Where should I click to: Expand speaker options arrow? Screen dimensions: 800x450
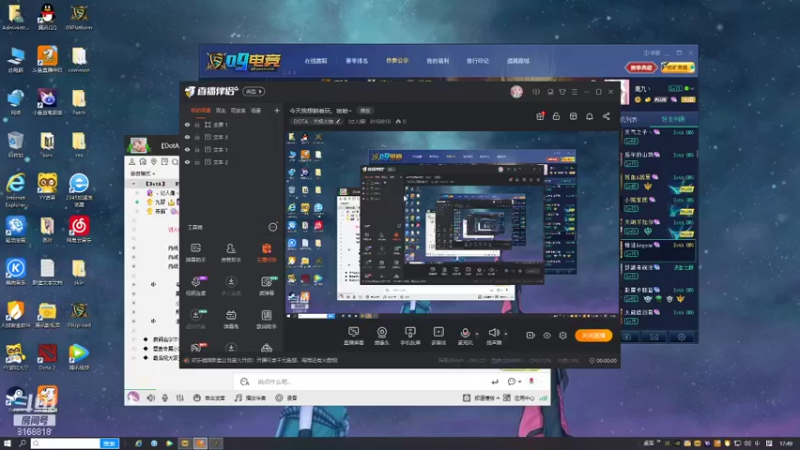(x=506, y=334)
